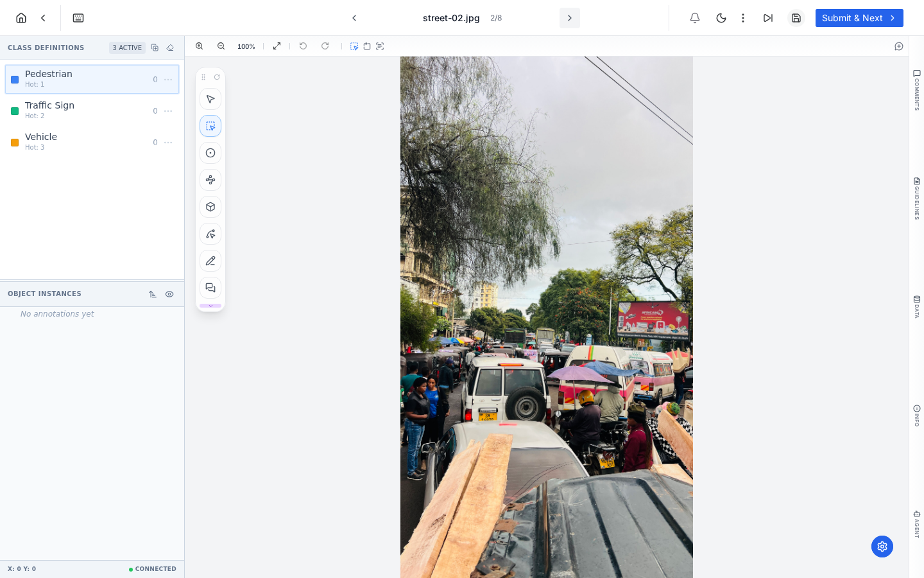
Task: Select the Vehicle class
Action: pyautogui.click(x=92, y=142)
